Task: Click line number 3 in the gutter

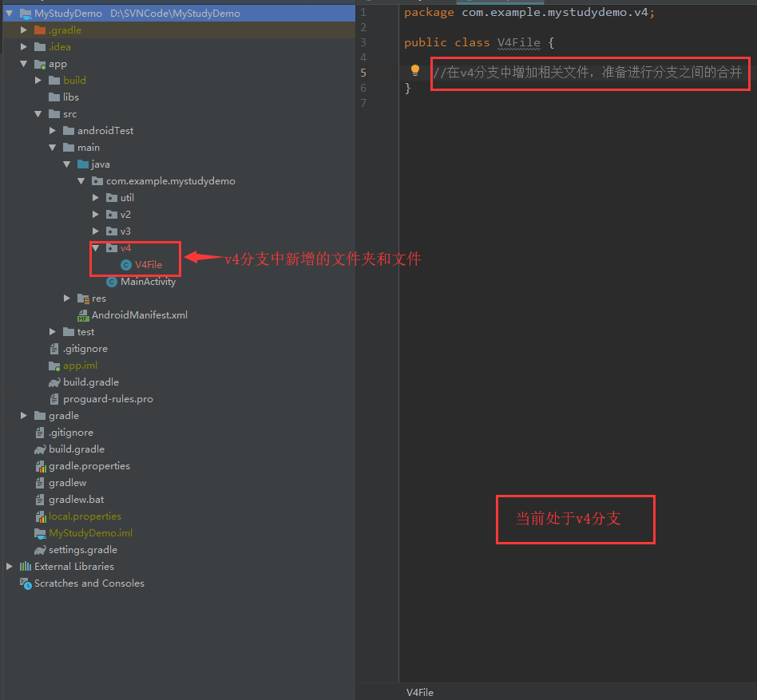Action: pos(363,42)
